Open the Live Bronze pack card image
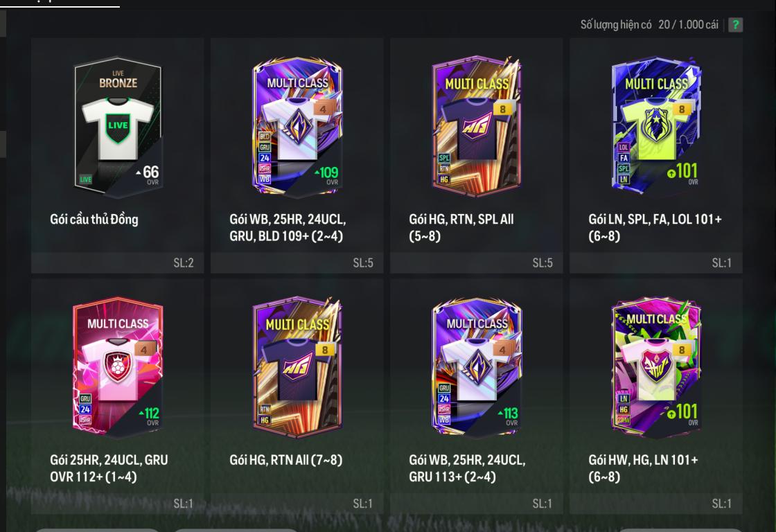 pyautogui.click(x=118, y=126)
